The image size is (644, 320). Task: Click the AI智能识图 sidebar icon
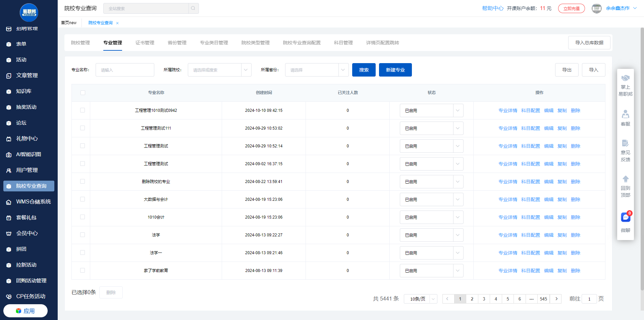pyautogui.click(x=9, y=155)
